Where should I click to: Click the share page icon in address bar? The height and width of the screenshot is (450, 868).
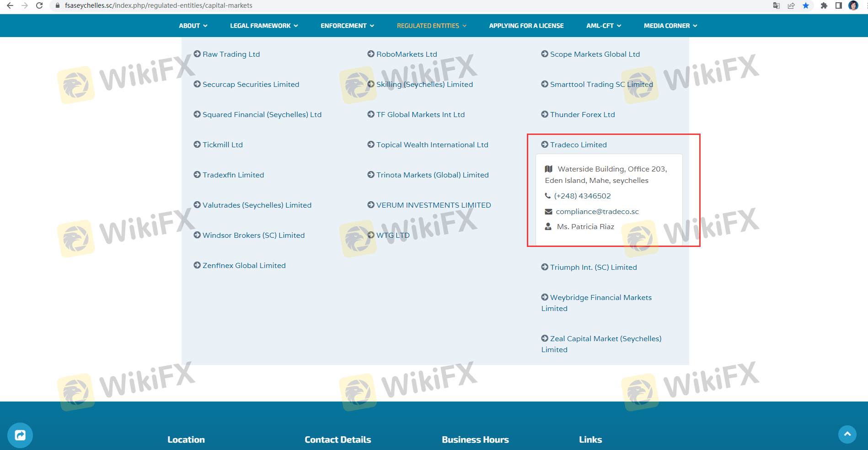coord(791,5)
